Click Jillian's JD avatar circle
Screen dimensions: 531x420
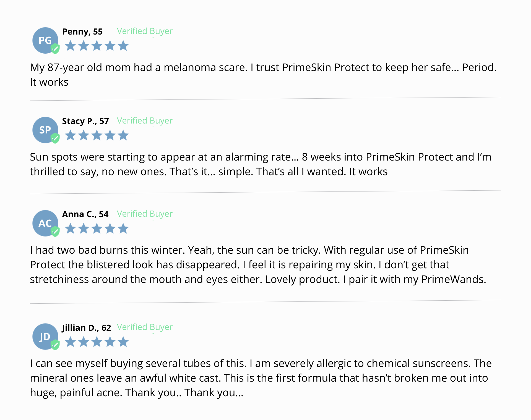click(45, 336)
